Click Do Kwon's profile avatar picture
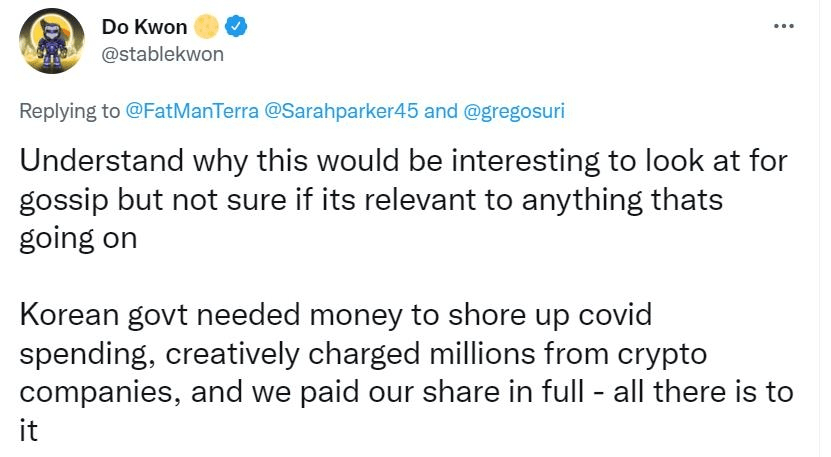This screenshot has height=457, width=831. 52,41
